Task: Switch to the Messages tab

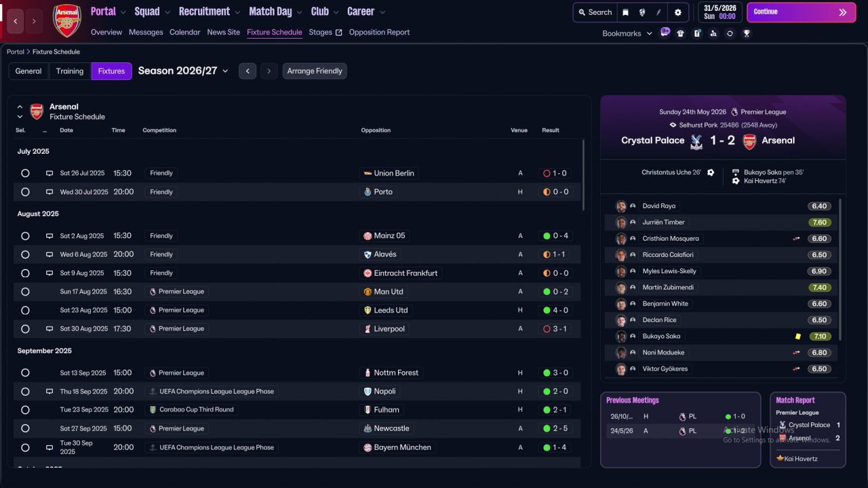Action: [x=146, y=32]
